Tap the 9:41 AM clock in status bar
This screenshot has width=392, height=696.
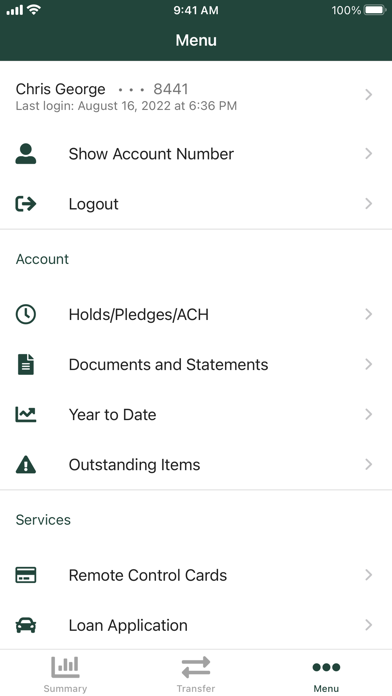click(x=196, y=10)
